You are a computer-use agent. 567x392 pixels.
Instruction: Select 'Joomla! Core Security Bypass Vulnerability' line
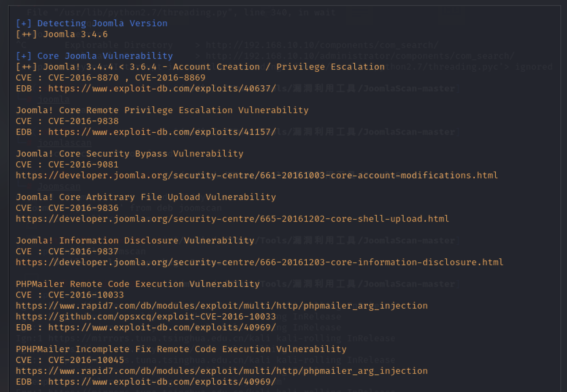129,153
